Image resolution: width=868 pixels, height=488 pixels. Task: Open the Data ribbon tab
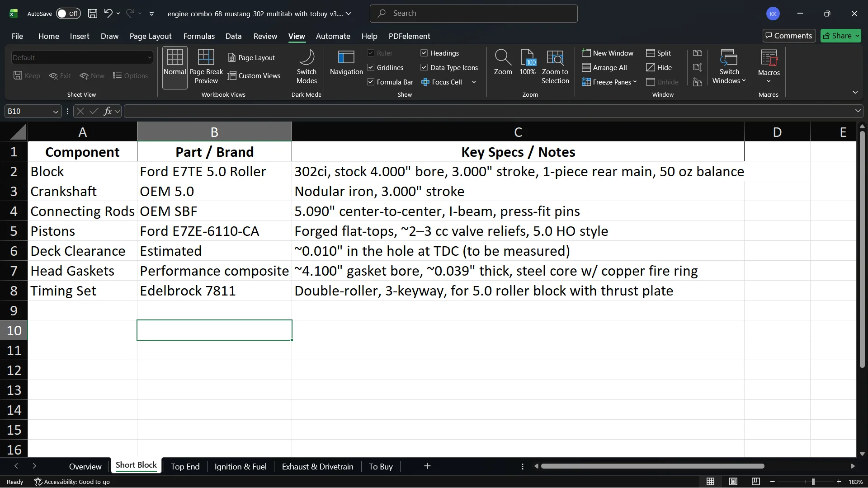233,36
